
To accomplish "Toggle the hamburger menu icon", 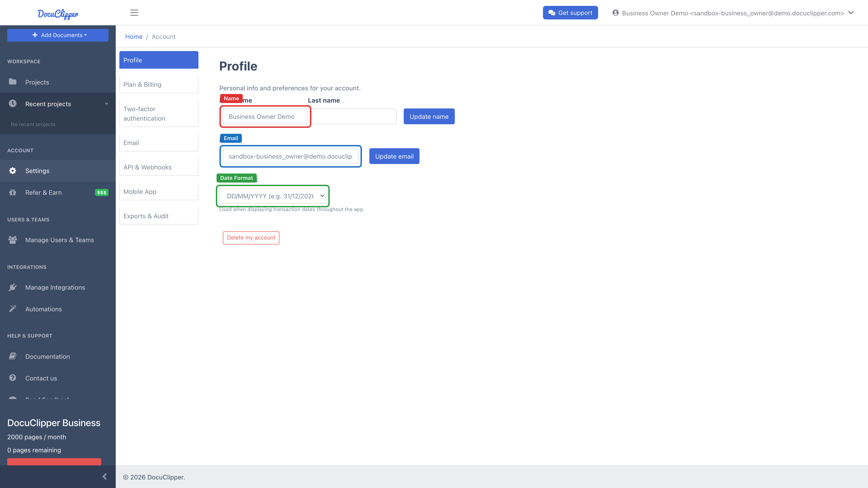I will pos(134,13).
